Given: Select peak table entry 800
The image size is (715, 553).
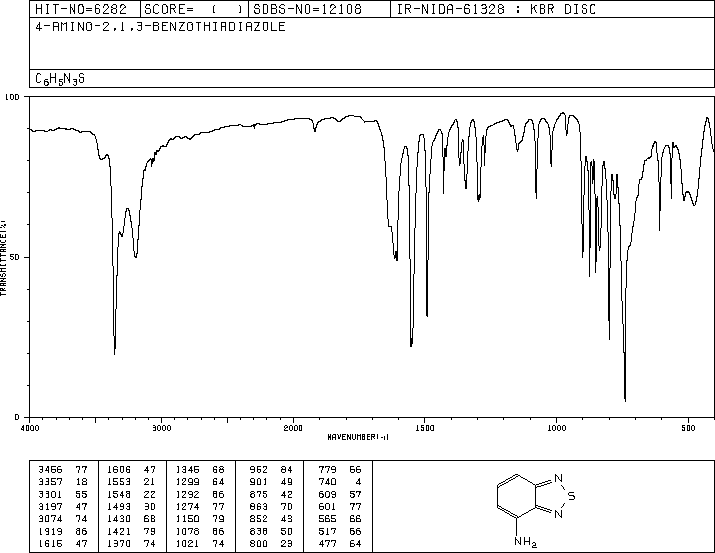Looking at the screenshot, I should click(x=271, y=543).
